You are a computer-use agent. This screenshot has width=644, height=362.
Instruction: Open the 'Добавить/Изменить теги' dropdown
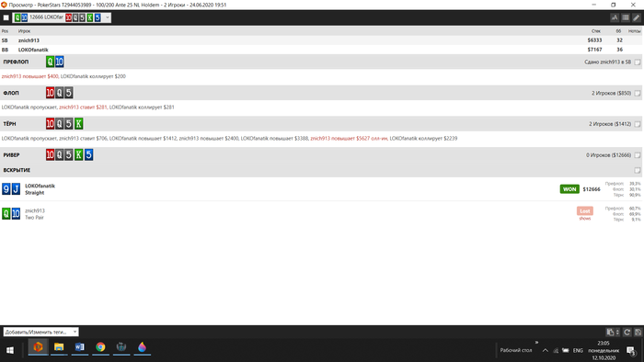(40, 332)
